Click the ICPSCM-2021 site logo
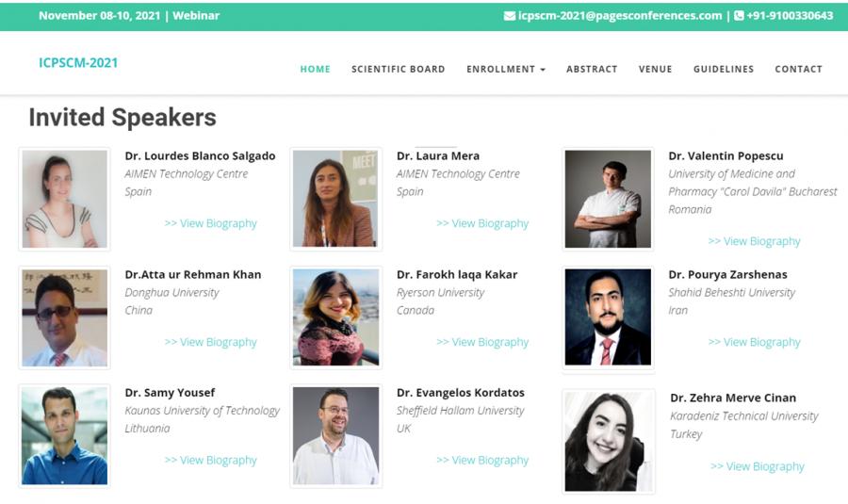Screen dimensions: 848x504 coord(78,63)
